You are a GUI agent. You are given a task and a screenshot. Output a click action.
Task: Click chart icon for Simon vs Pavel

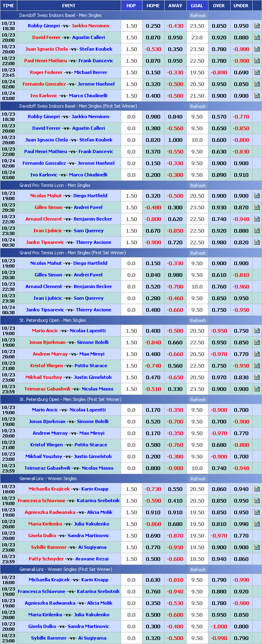[x=257, y=207]
